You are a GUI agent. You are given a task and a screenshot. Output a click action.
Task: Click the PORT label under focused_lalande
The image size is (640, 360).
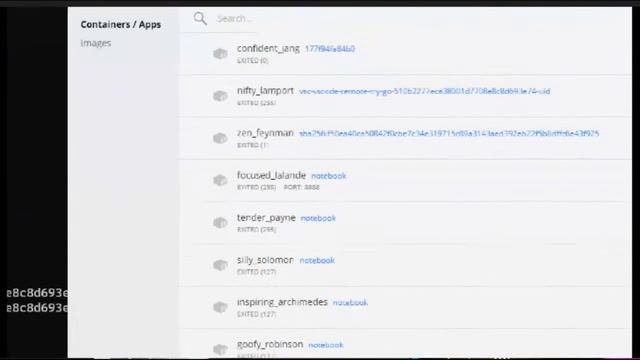tap(302, 187)
